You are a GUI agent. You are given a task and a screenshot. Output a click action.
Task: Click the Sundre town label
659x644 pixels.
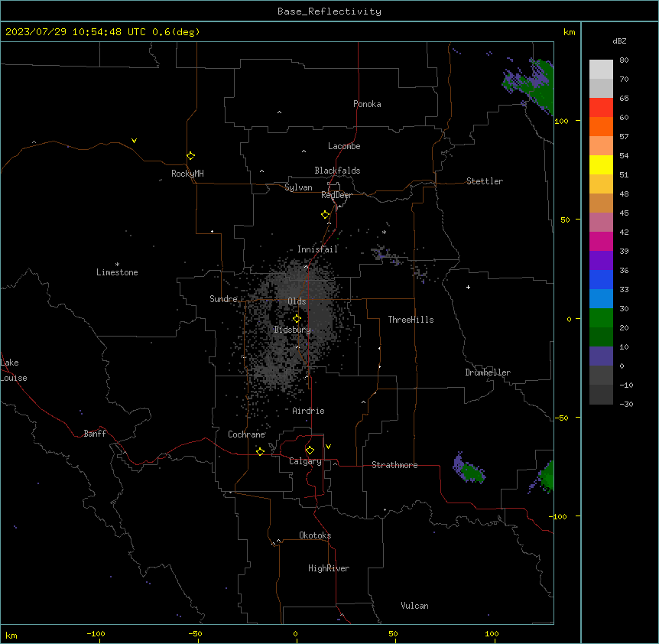[x=223, y=299]
